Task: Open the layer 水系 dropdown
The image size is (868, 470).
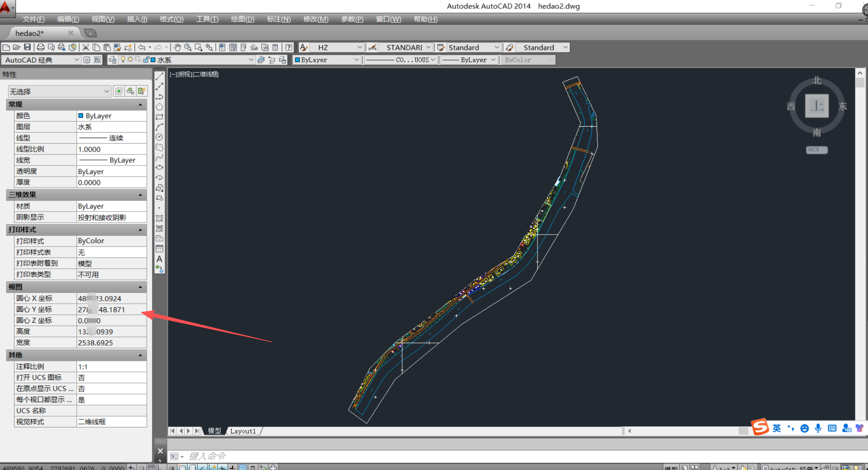Action: [251, 60]
